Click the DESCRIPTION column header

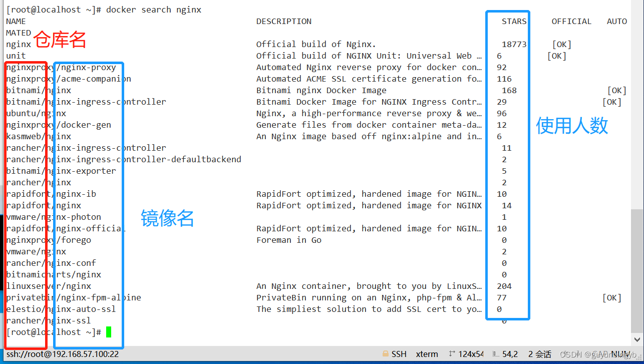click(x=284, y=21)
